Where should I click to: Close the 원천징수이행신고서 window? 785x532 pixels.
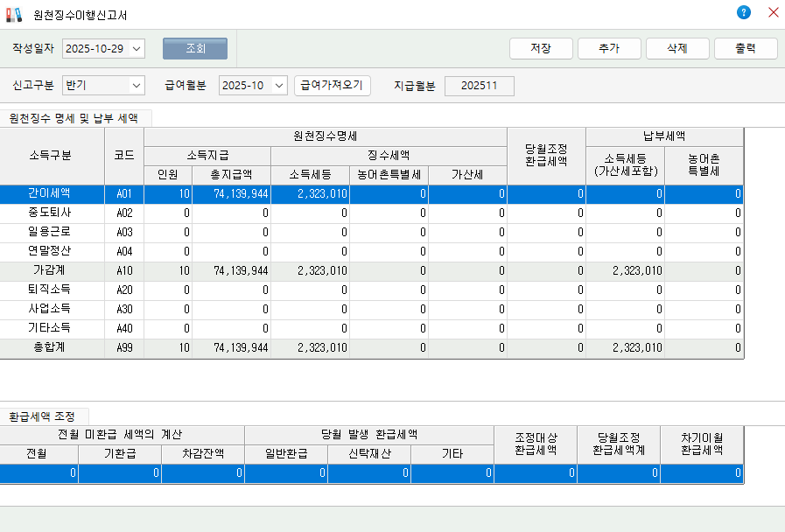[x=774, y=12]
